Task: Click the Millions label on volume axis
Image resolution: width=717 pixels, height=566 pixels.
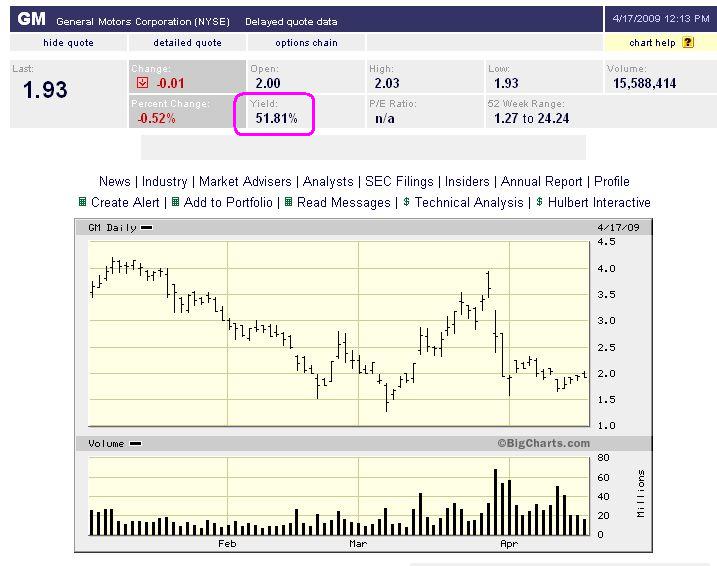Action: click(641, 494)
